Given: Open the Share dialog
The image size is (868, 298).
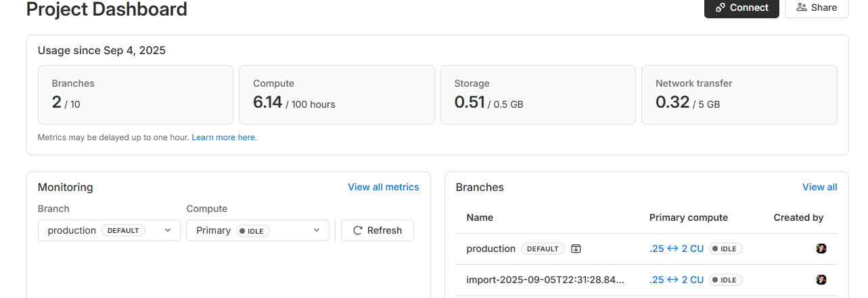Looking at the screenshot, I should (817, 7).
